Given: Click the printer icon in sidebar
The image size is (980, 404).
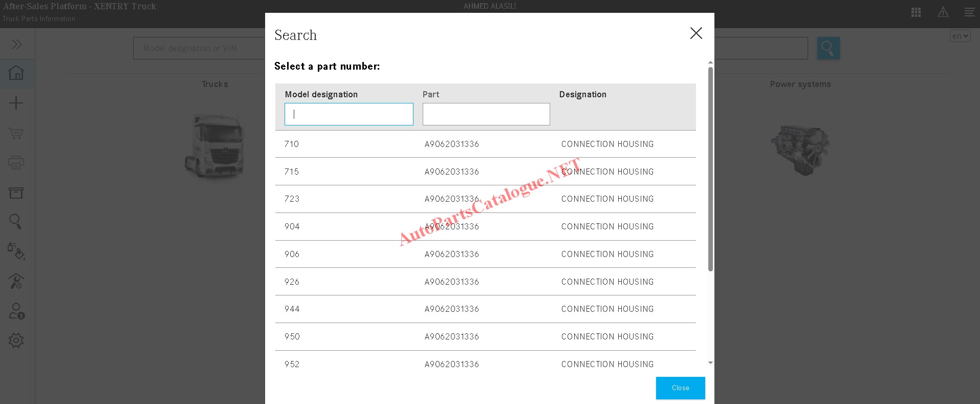Looking at the screenshot, I should click(x=16, y=163).
